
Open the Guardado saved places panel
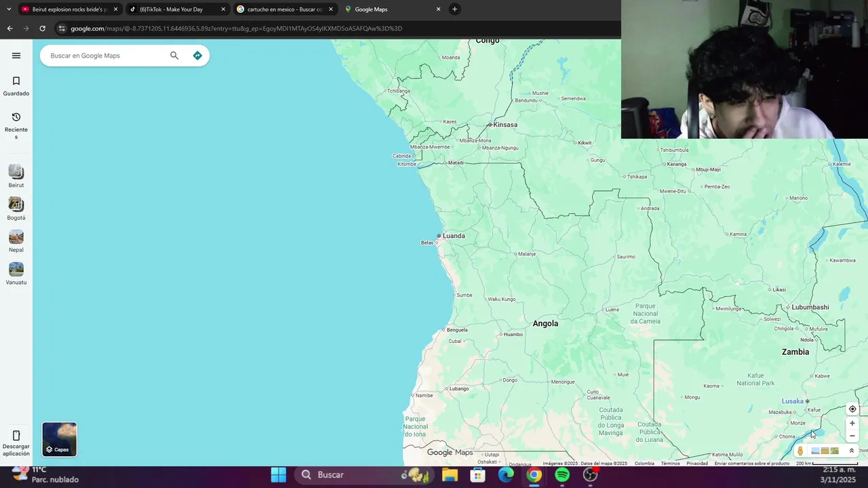[16, 86]
